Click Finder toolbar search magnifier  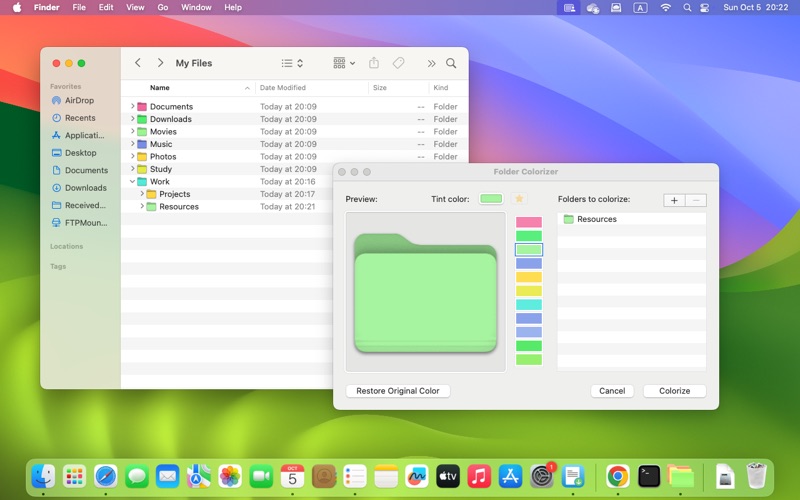(451, 63)
